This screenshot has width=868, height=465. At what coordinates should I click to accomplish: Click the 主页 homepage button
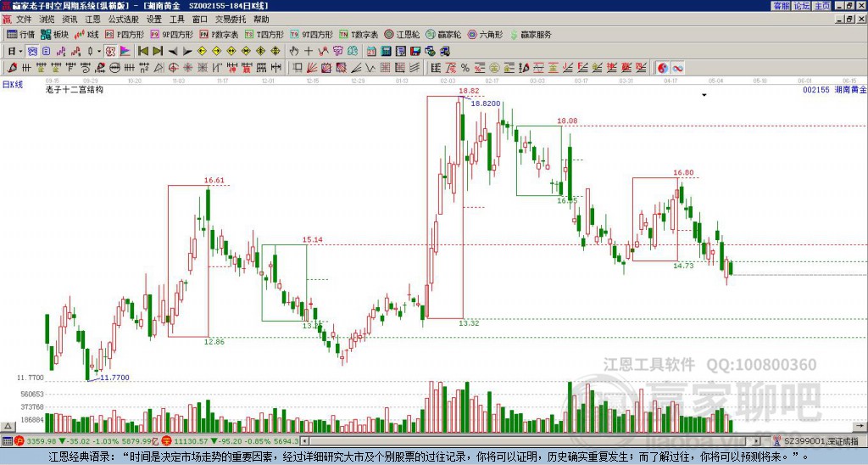(x=822, y=6)
